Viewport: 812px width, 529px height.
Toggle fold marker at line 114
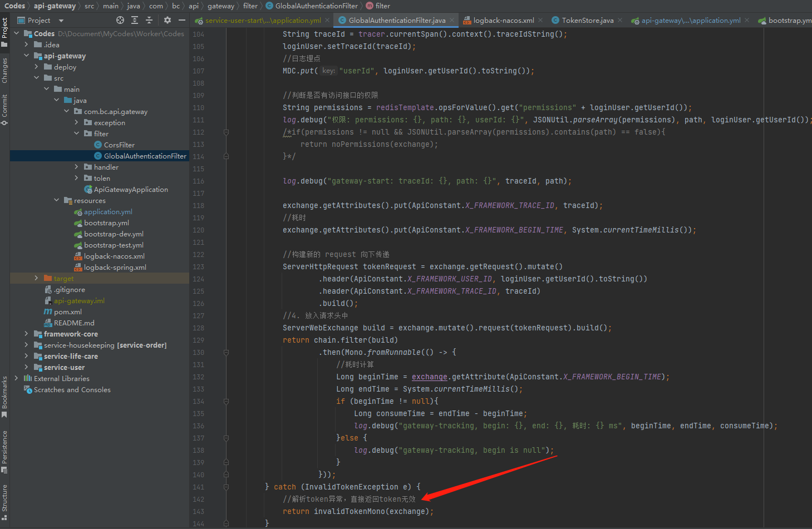(226, 157)
